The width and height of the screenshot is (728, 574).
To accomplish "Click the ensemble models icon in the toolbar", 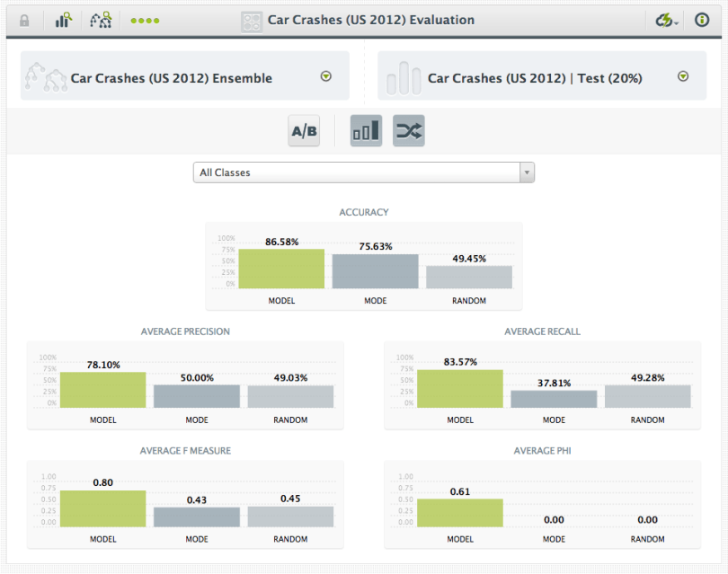I will coord(101,19).
